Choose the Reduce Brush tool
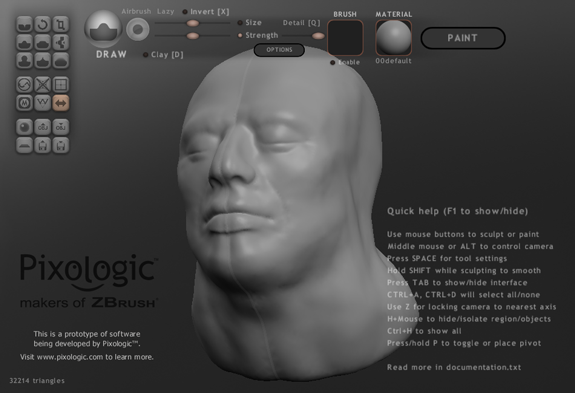 tap(25, 85)
